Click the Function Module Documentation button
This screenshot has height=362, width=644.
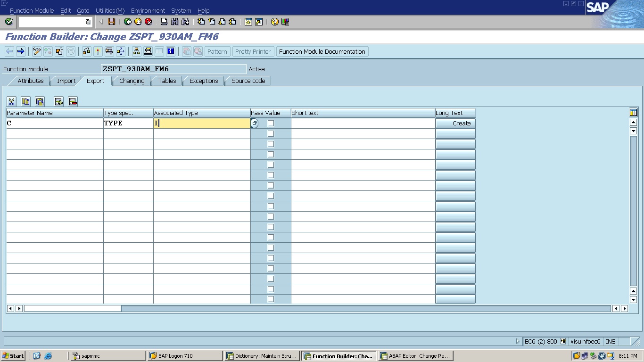coord(322,51)
